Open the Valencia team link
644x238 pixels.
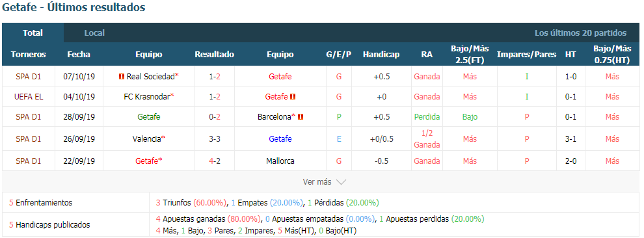146,139
